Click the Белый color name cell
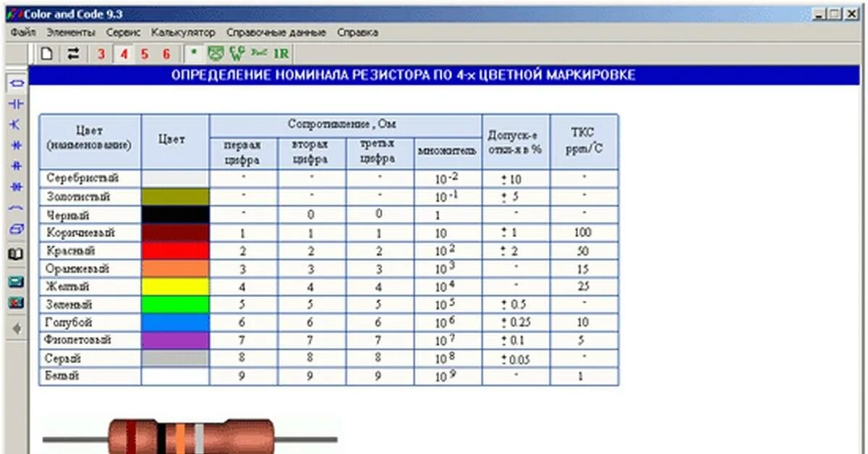Image resolution: width=868 pixels, height=454 pixels. pyautogui.click(x=90, y=376)
